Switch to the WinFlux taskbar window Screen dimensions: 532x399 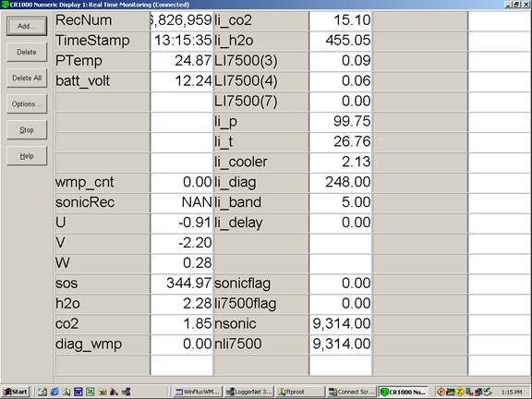pyautogui.click(x=198, y=392)
